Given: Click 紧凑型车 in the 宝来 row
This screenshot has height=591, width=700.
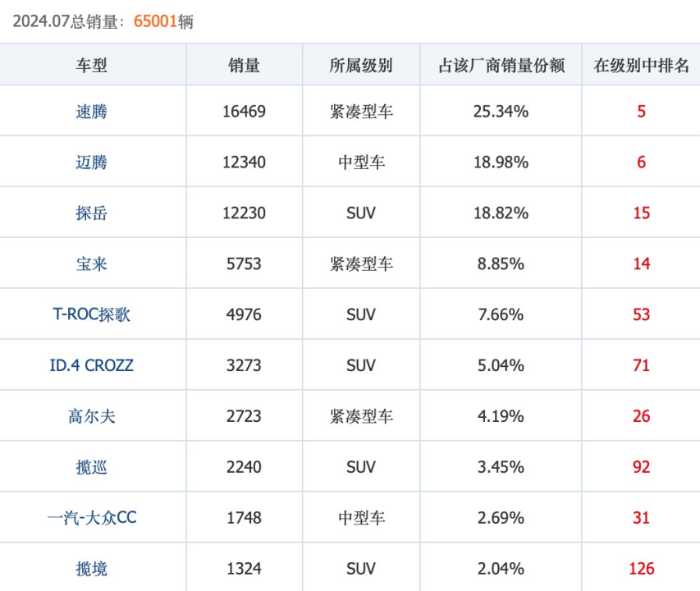Looking at the screenshot, I should pyautogui.click(x=360, y=263).
